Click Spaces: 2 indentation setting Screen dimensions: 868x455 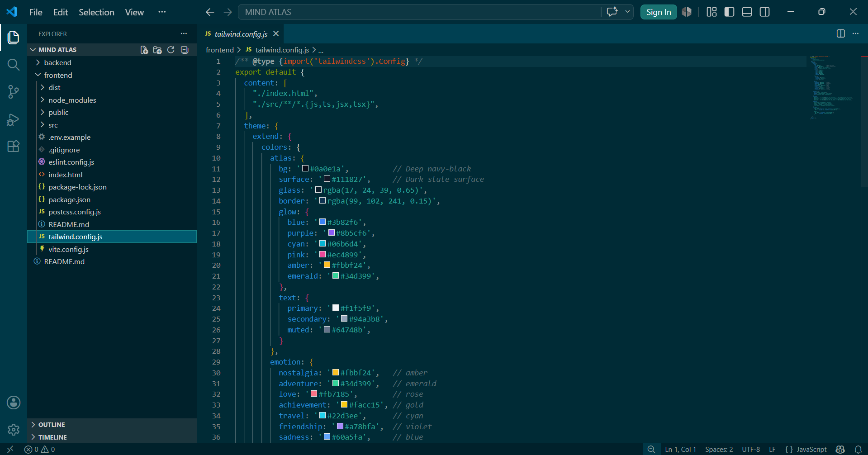click(719, 449)
